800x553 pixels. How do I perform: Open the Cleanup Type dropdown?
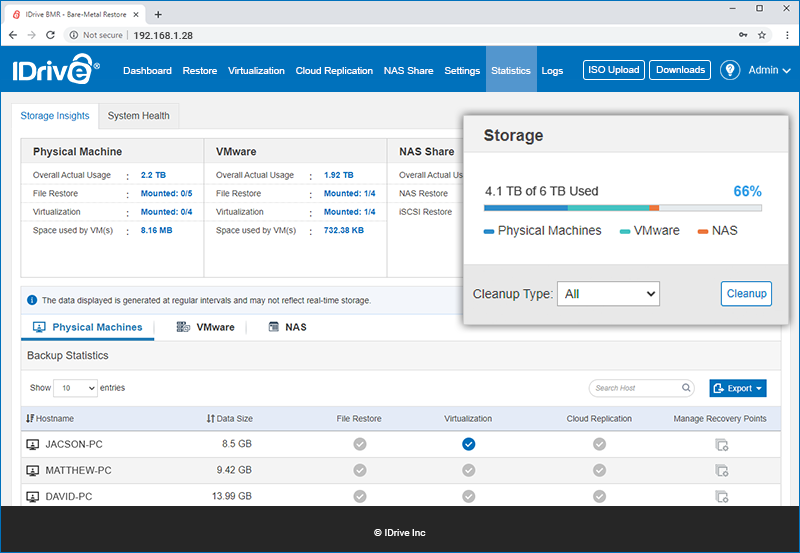pos(608,294)
